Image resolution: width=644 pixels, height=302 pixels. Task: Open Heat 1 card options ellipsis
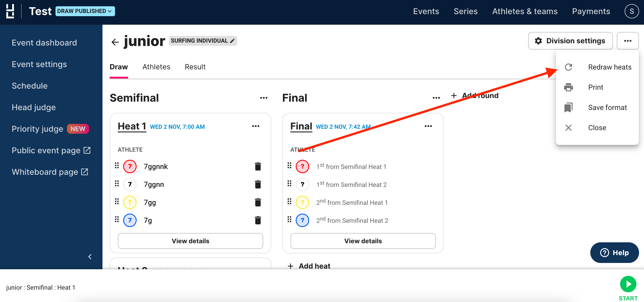click(x=255, y=126)
